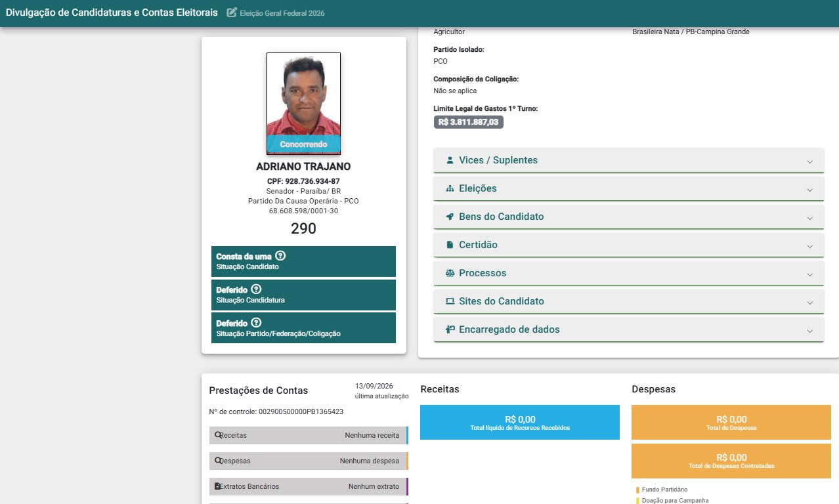Click the person icon in Vices / Suplentes
Screen dimensions: 839x504
tap(450, 160)
